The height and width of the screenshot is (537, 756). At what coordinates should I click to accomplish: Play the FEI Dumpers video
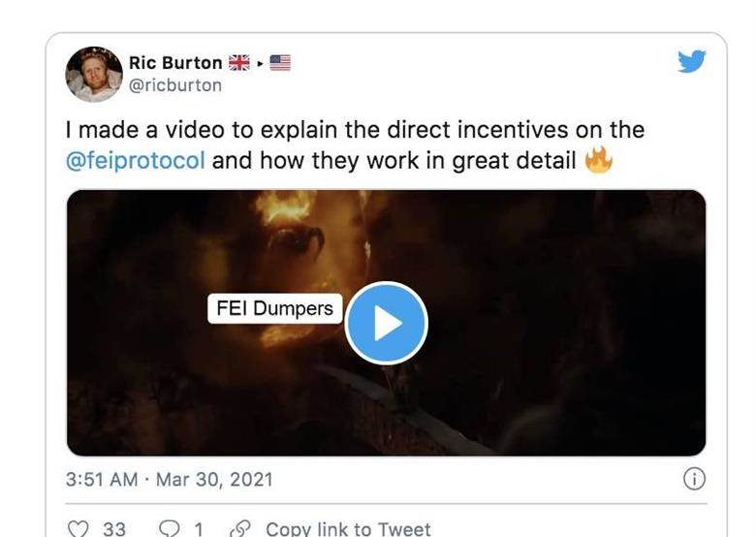coord(386,323)
